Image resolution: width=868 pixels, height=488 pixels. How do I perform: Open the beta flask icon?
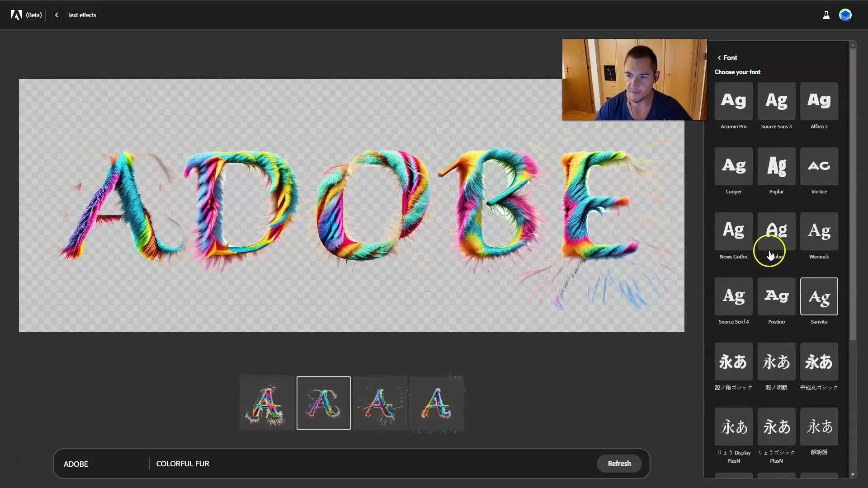point(826,15)
